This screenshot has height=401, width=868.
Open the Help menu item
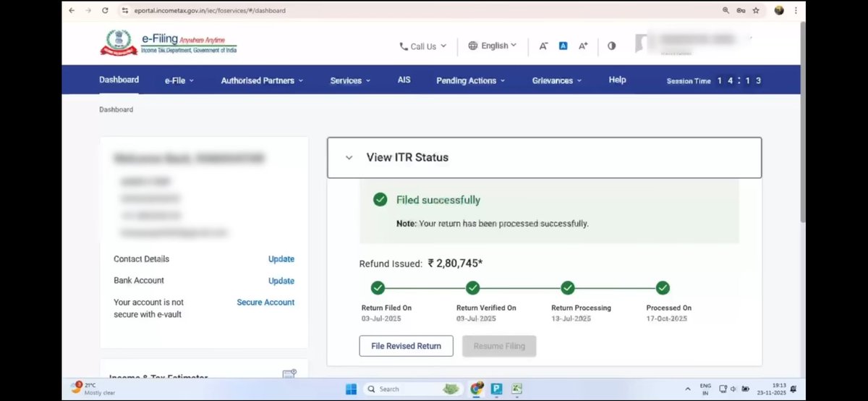pyautogui.click(x=617, y=80)
